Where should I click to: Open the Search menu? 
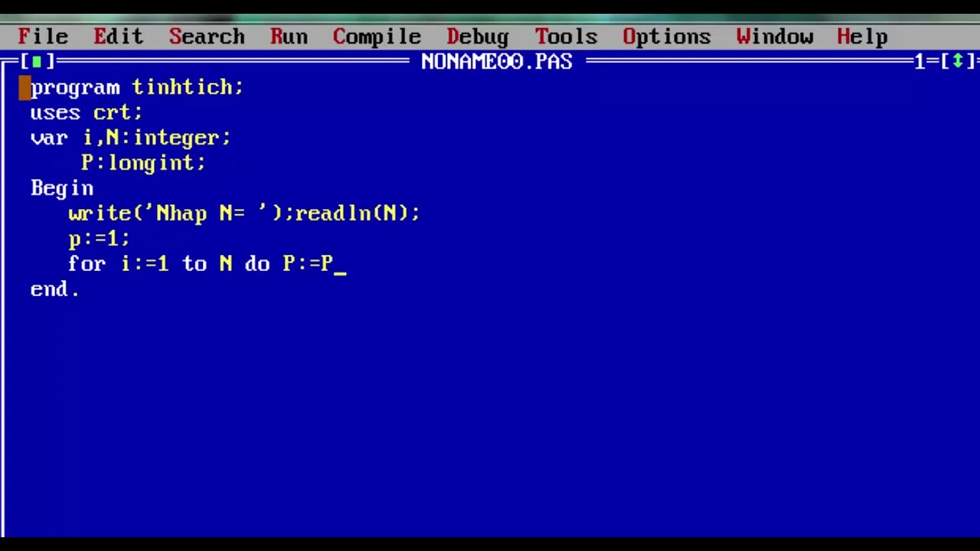(207, 36)
